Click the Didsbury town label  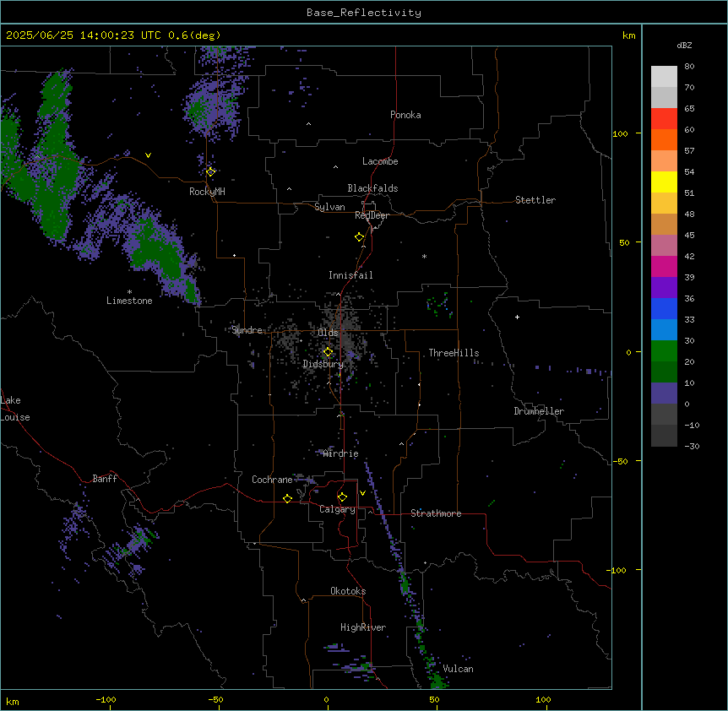(323, 364)
